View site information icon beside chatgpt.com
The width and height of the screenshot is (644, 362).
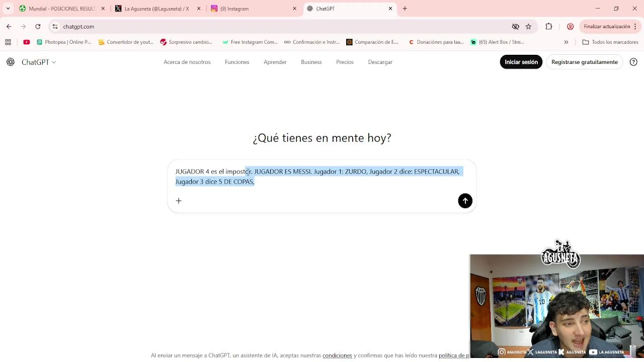tap(55, 27)
